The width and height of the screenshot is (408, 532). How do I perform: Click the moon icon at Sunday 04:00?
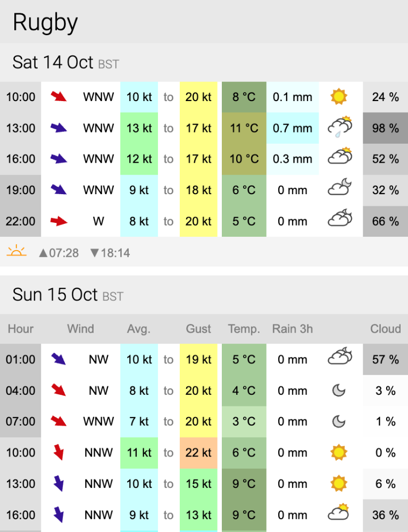tap(339, 390)
